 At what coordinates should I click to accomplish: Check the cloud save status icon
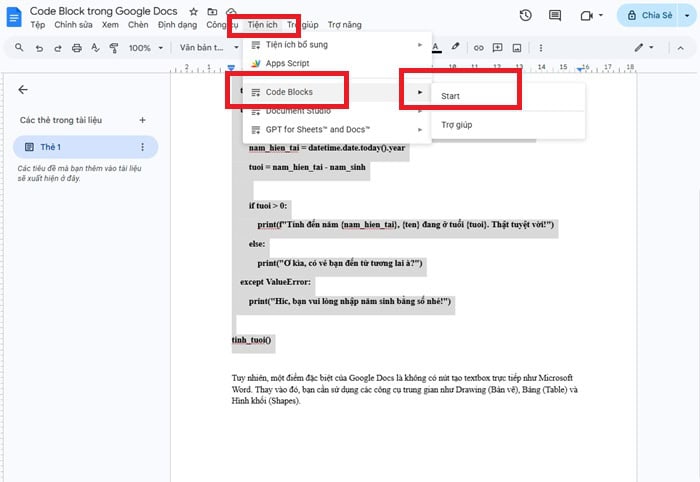pos(231,12)
